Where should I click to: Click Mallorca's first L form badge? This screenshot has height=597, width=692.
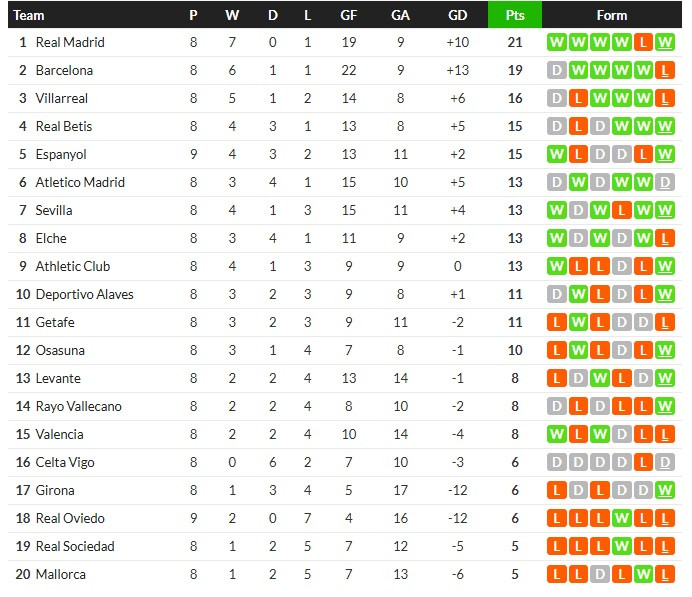coord(557,575)
